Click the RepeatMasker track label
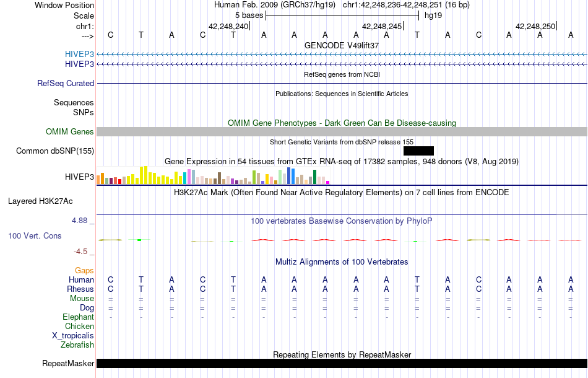This screenshot has width=588, height=378. [x=68, y=363]
